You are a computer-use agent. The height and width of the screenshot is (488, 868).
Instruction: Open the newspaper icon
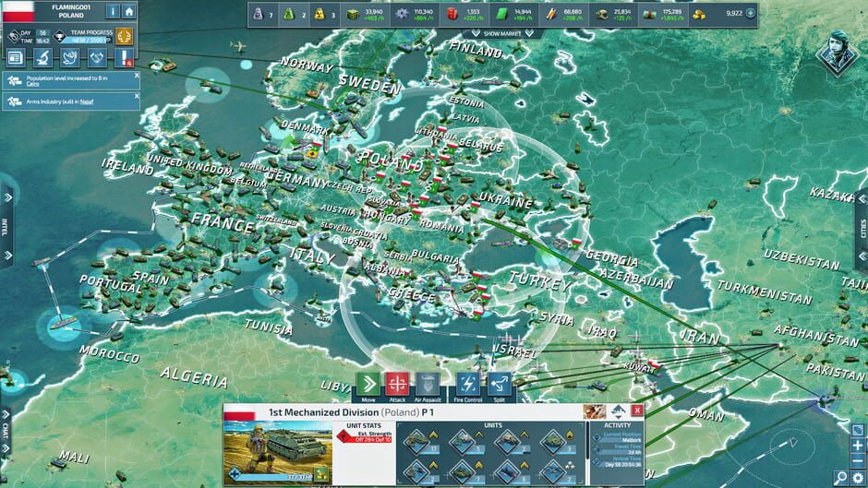click(16, 58)
